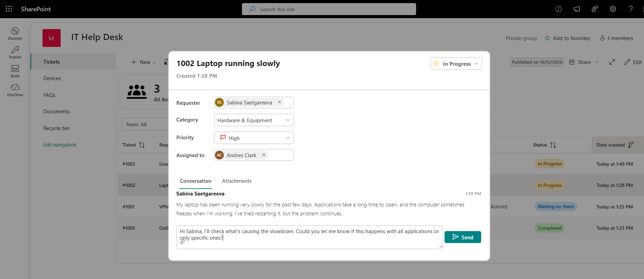Click the share connections icon in header
Screen dimensions: 644x279
tap(595, 9)
